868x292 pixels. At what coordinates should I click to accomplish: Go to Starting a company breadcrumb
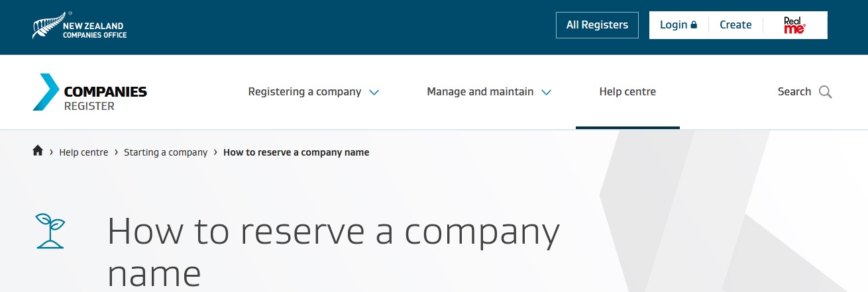(166, 152)
